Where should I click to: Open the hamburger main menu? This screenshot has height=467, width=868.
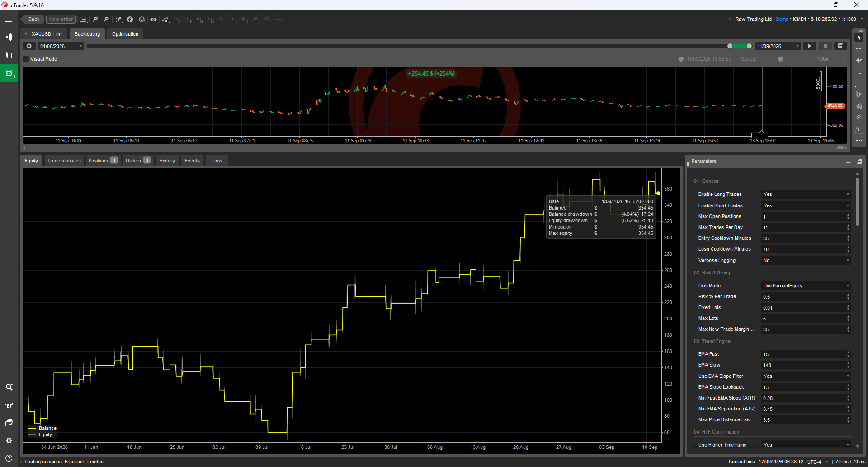click(9, 19)
